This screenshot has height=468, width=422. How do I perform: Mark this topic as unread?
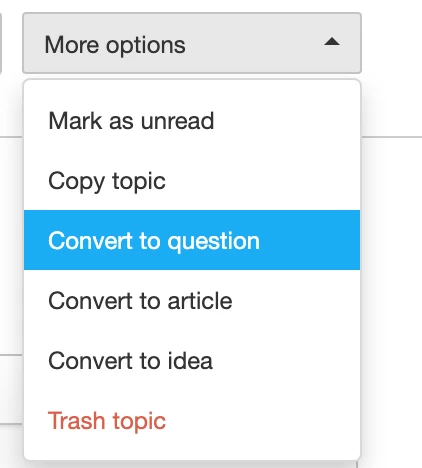coord(192,121)
